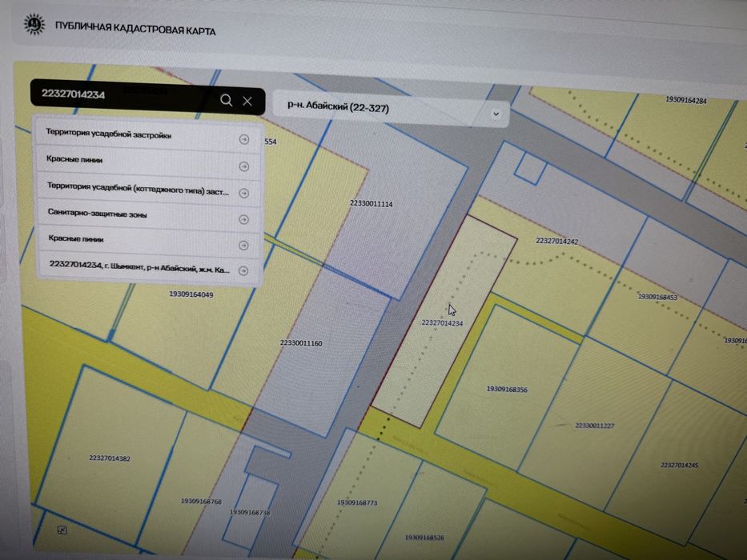
Task: Click the fullscreen icon at map bottom-left
Action: tap(62, 530)
